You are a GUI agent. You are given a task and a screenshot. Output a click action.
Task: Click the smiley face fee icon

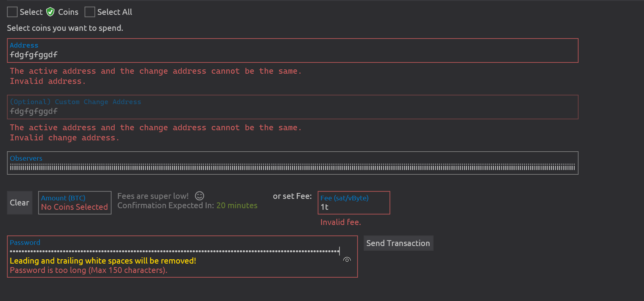click(x=200, y=196)
